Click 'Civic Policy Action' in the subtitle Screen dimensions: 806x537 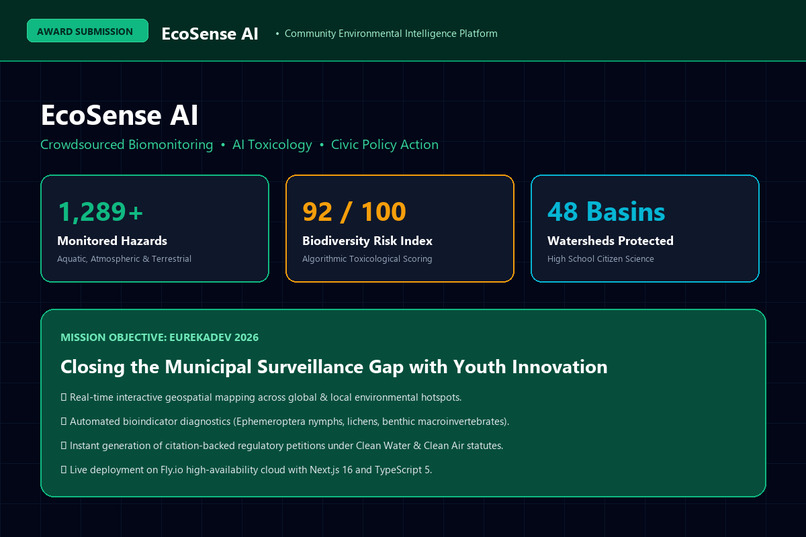click(x=384, y=145)
